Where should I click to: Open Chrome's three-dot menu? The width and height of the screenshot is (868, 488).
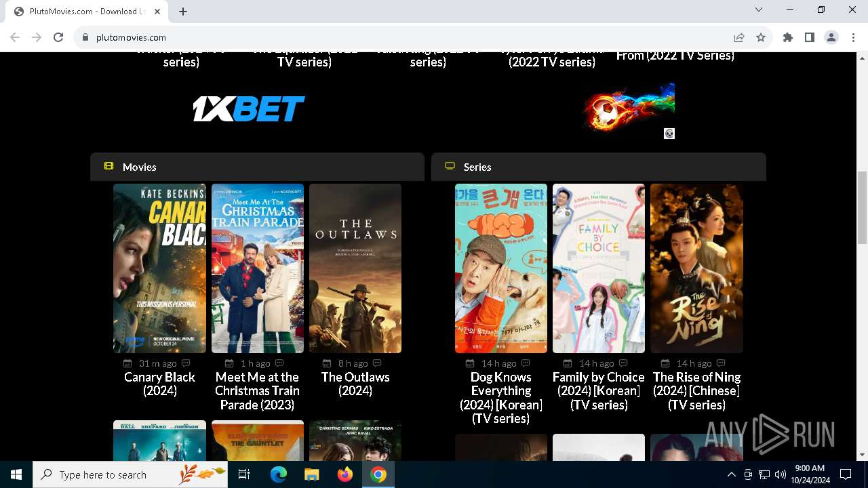click(x=853, y=37)
